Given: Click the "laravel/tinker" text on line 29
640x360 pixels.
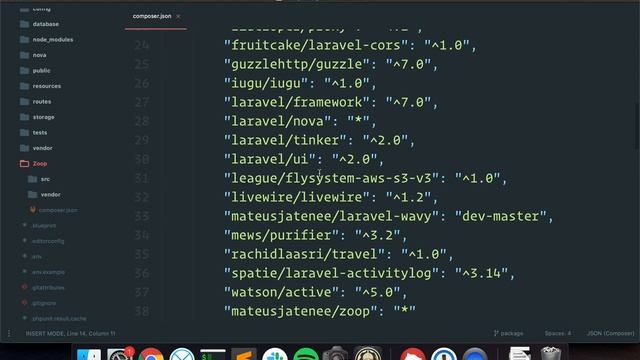Looking at the screenshot, I should (285, 140).
